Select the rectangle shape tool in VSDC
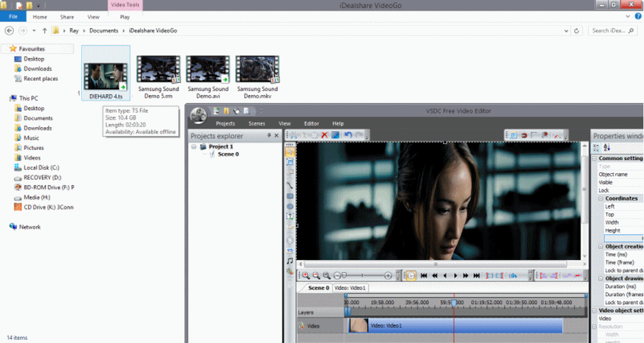 (x=290, y=196)
